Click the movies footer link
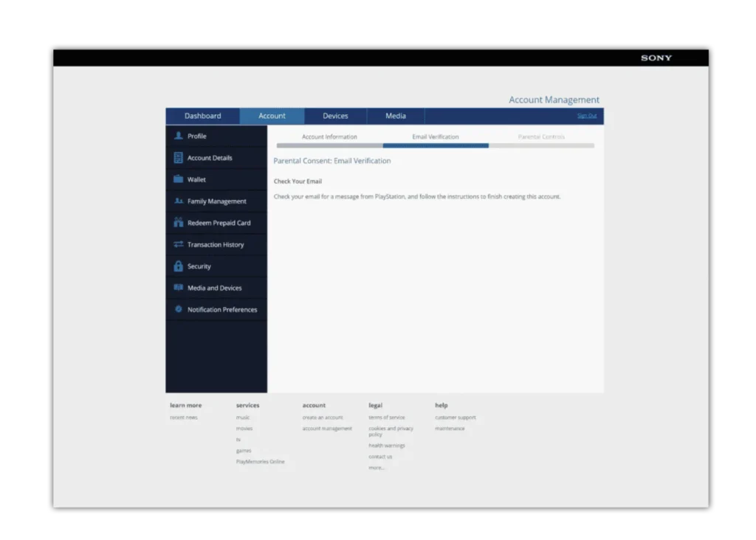Viewport: 756px width, 540px height. click(244, 429)
